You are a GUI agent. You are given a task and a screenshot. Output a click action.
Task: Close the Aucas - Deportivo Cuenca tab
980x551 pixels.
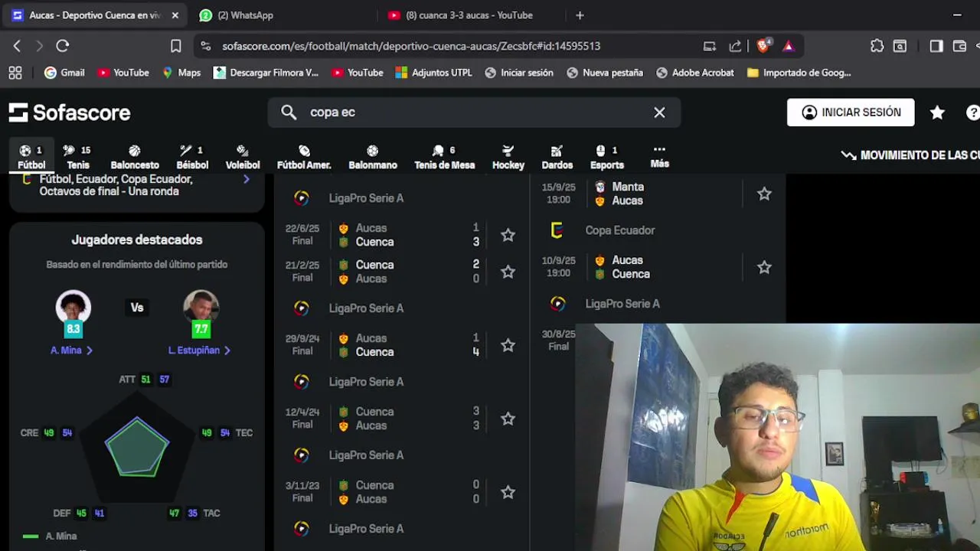(175, 15)
